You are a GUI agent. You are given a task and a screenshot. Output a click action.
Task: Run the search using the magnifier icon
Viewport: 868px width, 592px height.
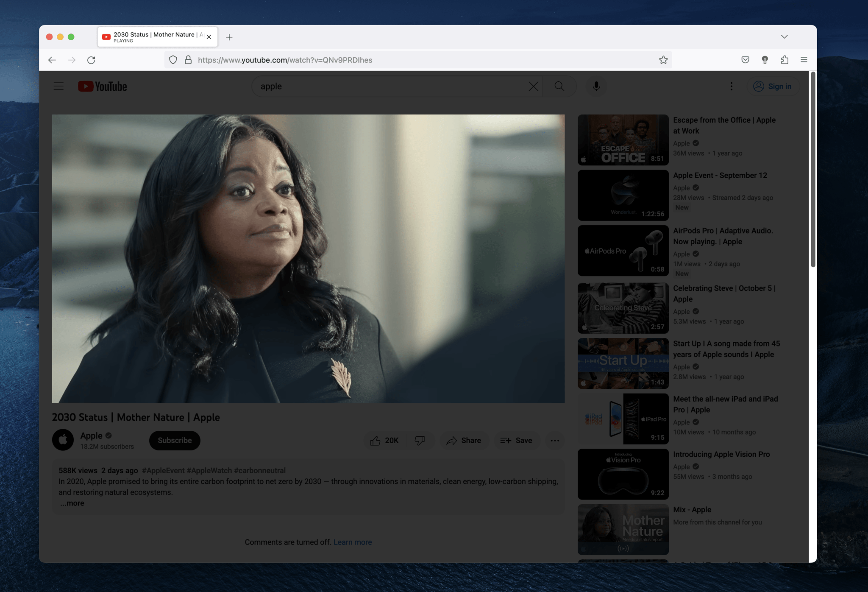coord(559,86)
